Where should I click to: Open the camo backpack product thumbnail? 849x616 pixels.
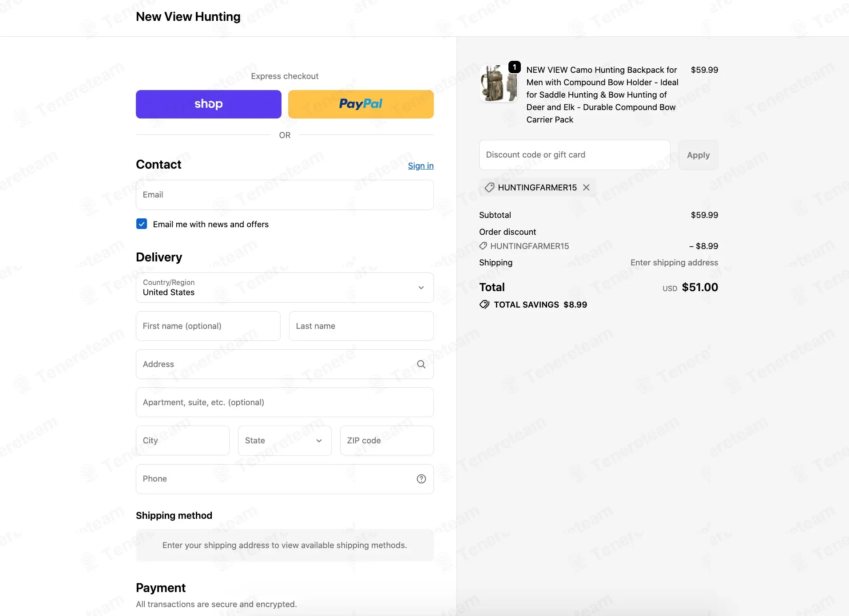coord(498,83)
